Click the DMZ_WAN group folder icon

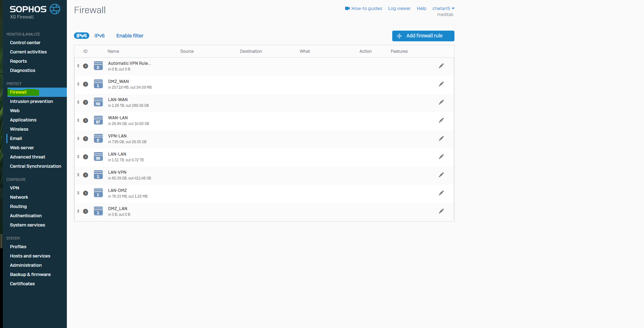(x=98, y=84)
